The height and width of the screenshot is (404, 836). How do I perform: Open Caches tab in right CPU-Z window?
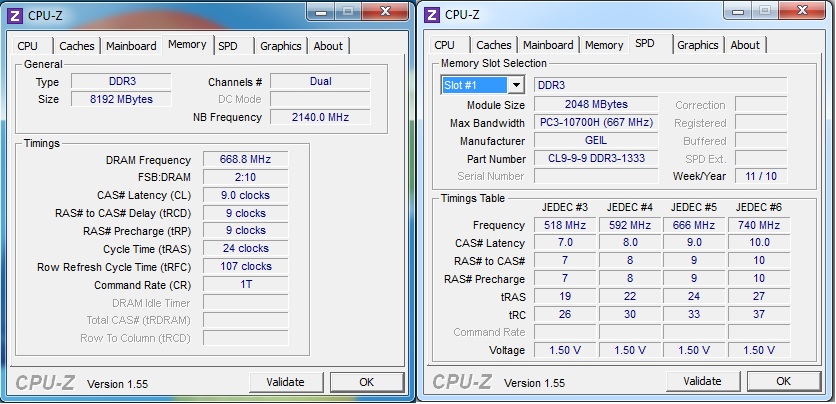click(494, 45)
